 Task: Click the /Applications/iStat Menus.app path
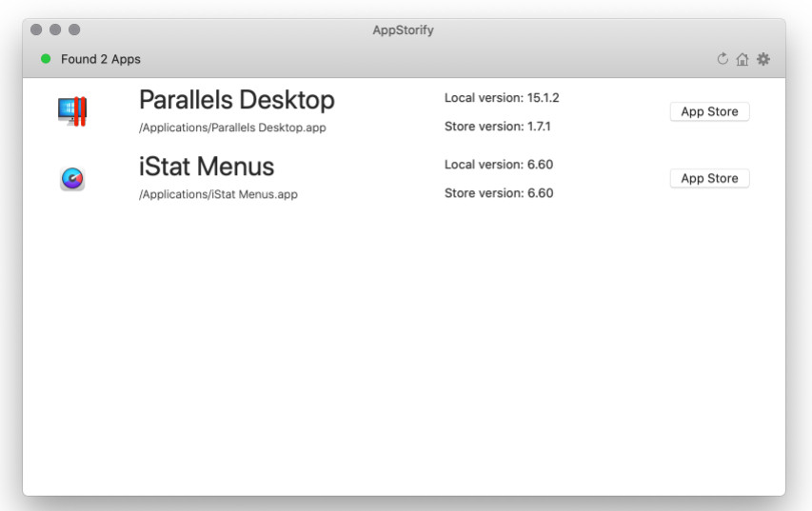point(218,194)
